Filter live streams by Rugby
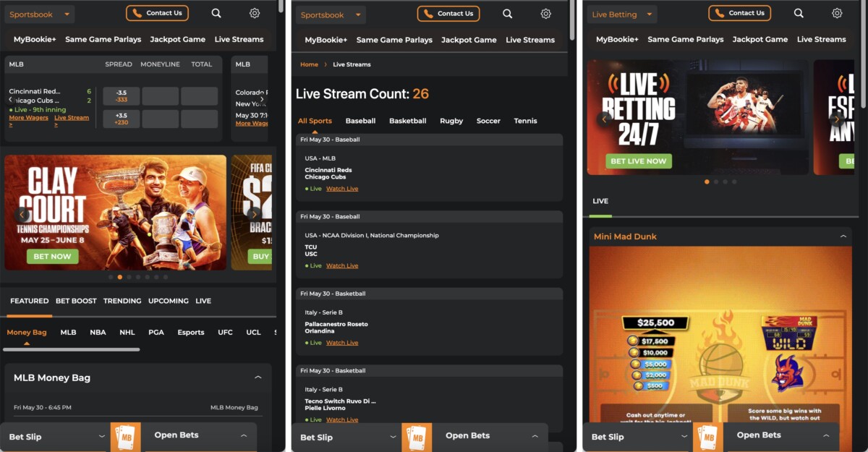Viewport: 868px width, 452px height. (451, 121)
